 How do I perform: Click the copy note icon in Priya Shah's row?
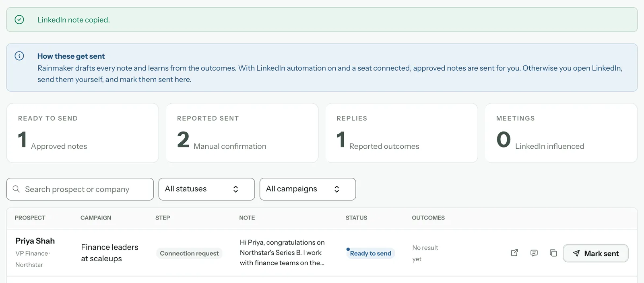pos(553,253)
